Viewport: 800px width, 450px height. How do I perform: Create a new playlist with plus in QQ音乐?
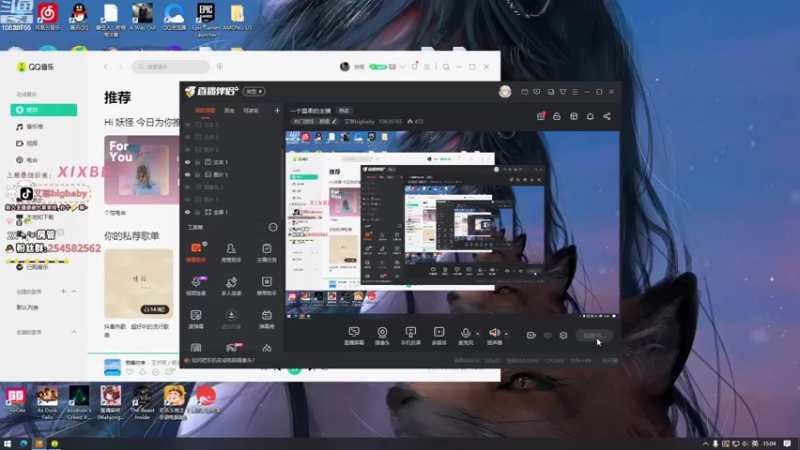point(63,291)
